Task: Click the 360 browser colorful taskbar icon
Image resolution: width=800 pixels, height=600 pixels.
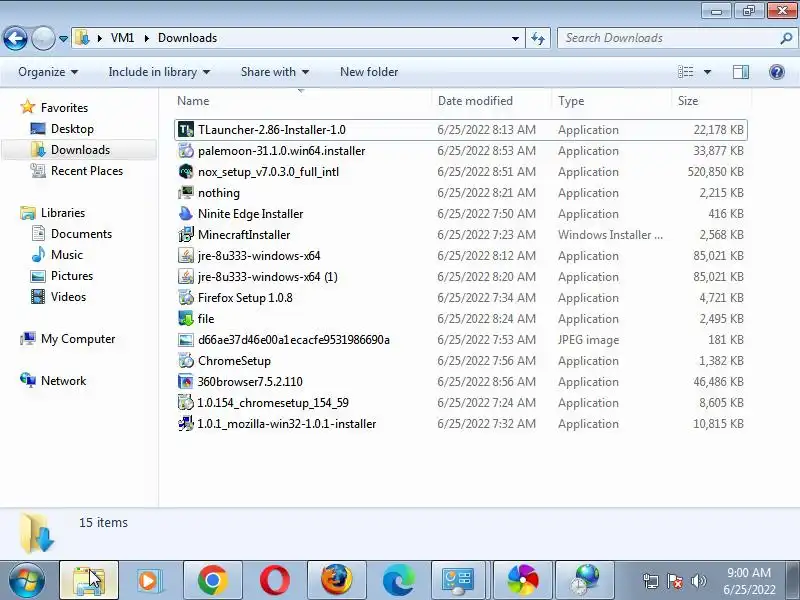Action: click(523, 580)
